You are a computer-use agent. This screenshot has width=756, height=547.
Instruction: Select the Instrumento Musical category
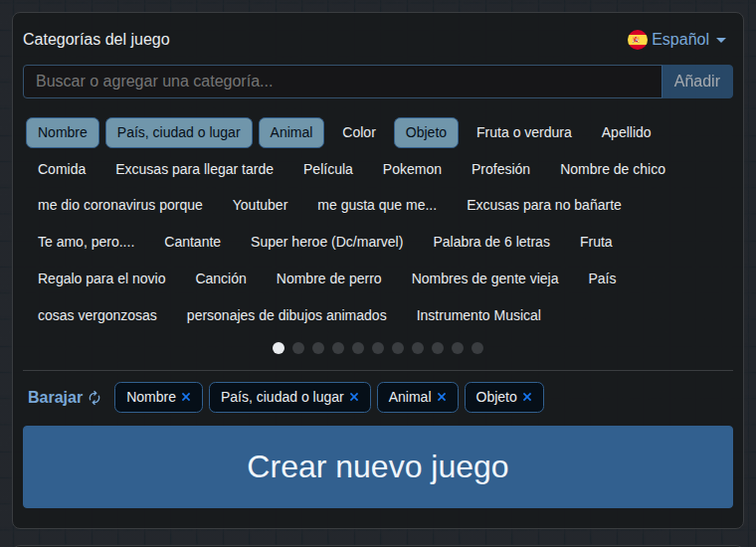(x=478, y=315)
